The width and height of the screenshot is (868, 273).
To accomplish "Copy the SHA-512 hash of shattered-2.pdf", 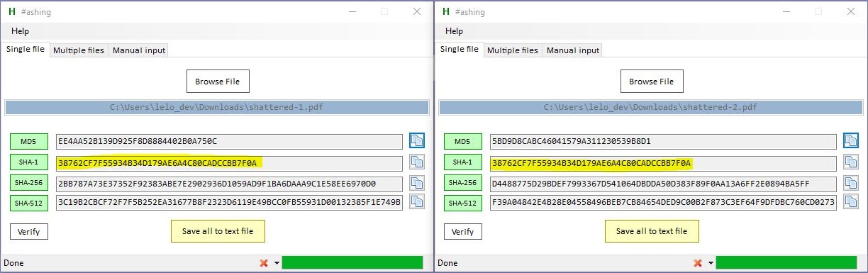I will point(850,202).
